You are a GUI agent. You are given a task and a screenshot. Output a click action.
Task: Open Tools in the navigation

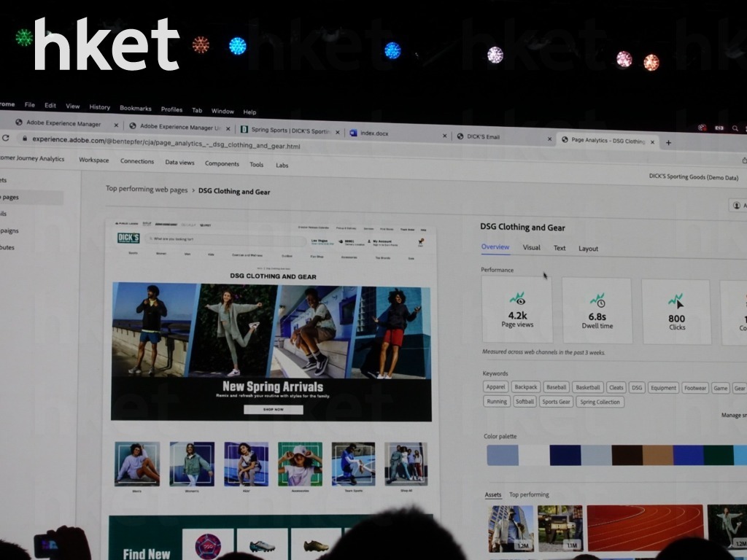click(256, 165)
